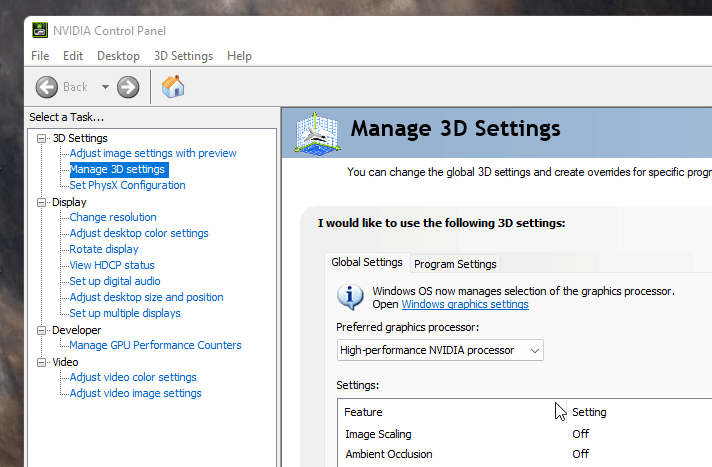Switch to the Program Settings tab

pyautogui.click(x=455, y=264)
